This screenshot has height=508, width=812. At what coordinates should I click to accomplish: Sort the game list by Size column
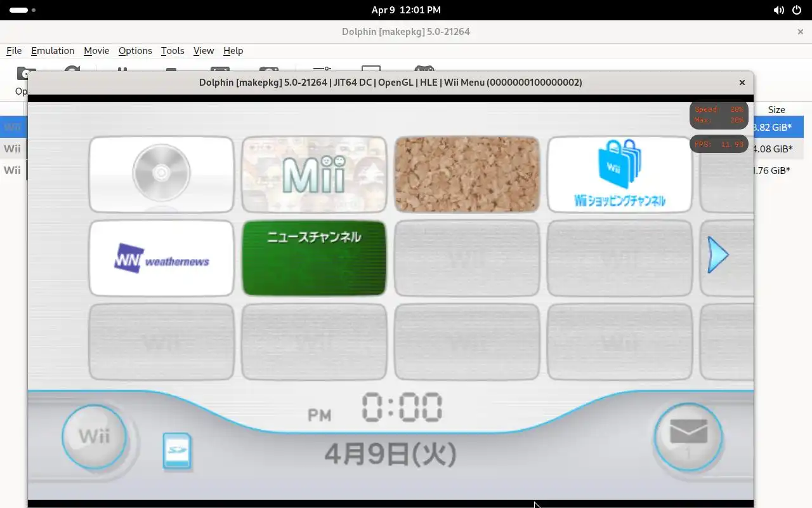776,109
